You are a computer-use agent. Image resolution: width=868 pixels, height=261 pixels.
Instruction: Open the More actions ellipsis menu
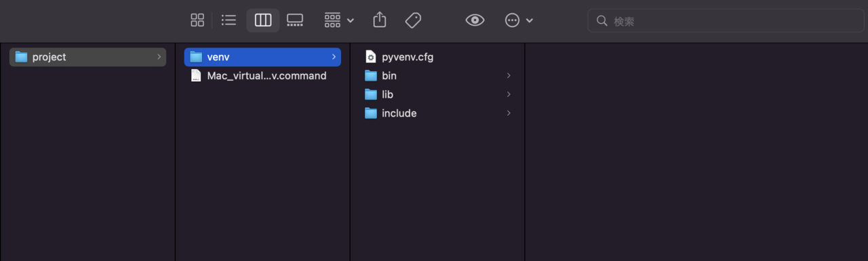pos(519,20)
